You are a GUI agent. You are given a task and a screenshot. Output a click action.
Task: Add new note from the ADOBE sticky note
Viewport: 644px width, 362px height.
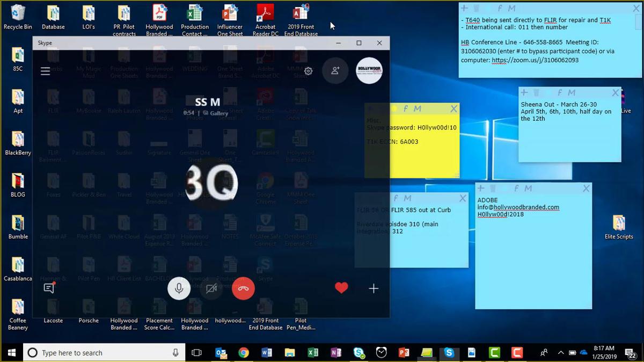[x=481, y=189]
